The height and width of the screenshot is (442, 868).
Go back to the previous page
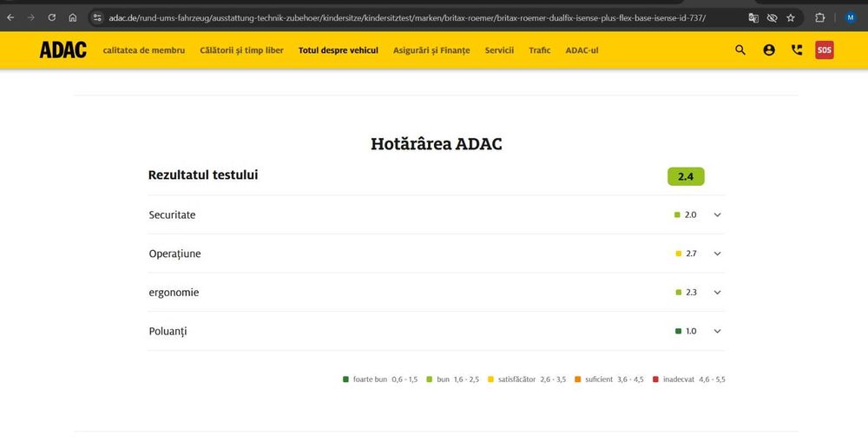coord(10,17)
